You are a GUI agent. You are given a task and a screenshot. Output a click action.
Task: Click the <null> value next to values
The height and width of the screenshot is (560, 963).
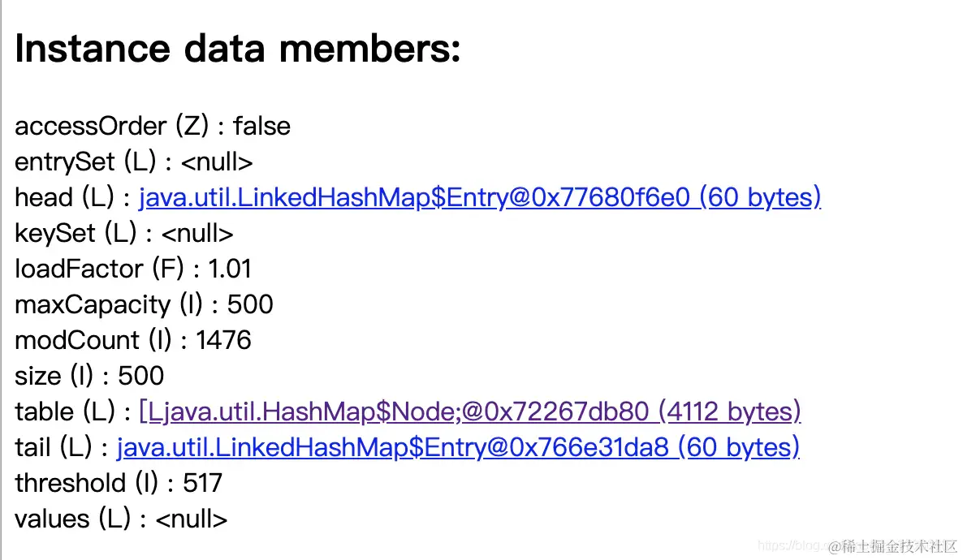(x=191, y=519)
